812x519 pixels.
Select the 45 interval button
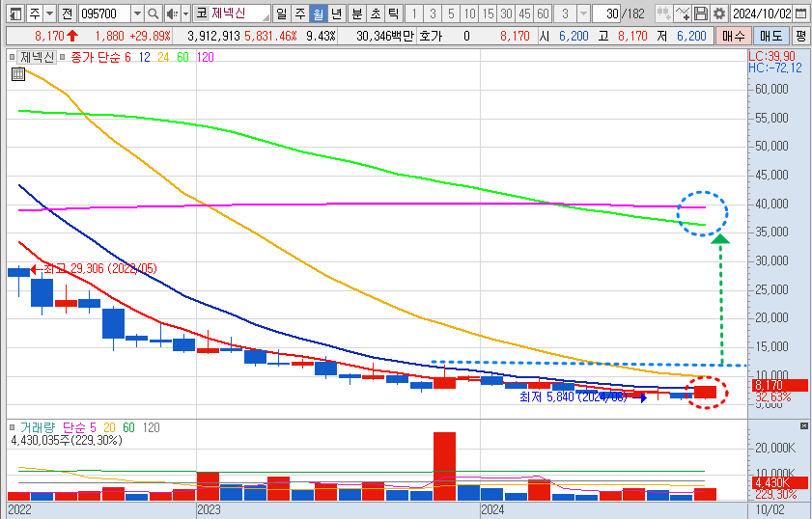tap(524, 14)
